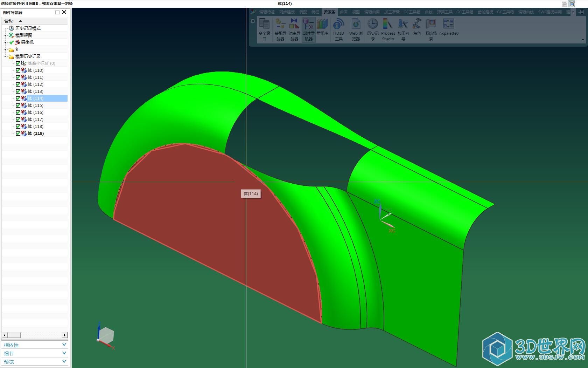Click the 模型视图 icon in navigator
Screen dimensions: 588x368
point(11,35)
